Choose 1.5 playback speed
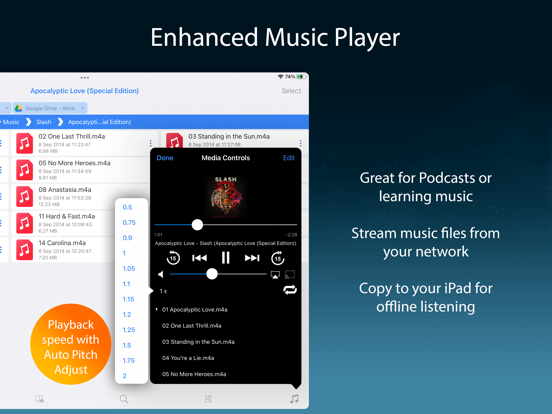Image resolution: width=552 pixels, height=414 pixels. pyautogui.click(x=127, y=345)
